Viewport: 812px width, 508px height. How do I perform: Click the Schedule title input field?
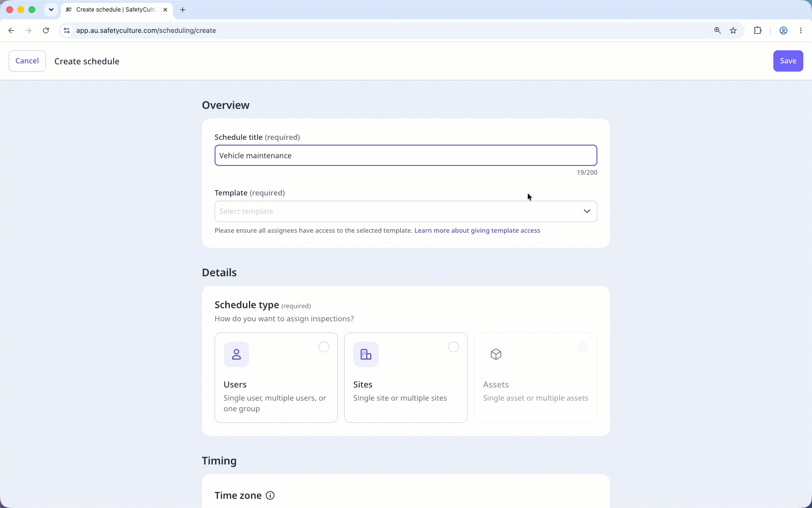(x=406, y=155)
